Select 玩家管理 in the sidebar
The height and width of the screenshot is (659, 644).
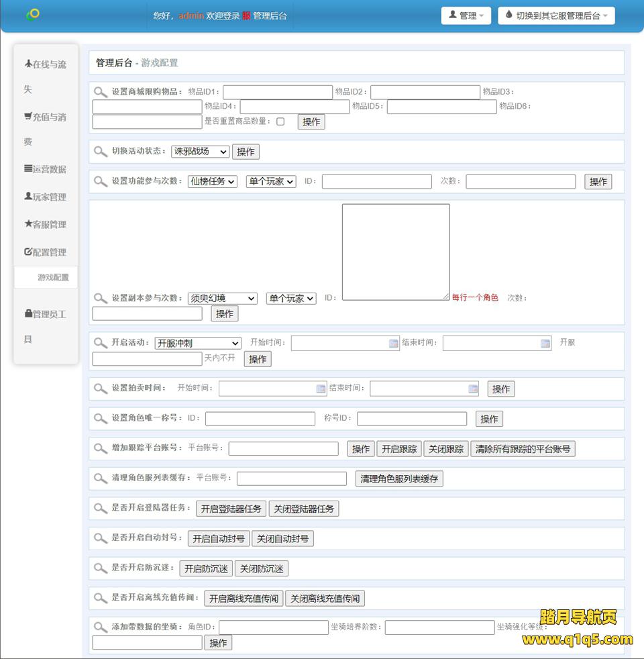pyautogui.click(x=46, y=197)
